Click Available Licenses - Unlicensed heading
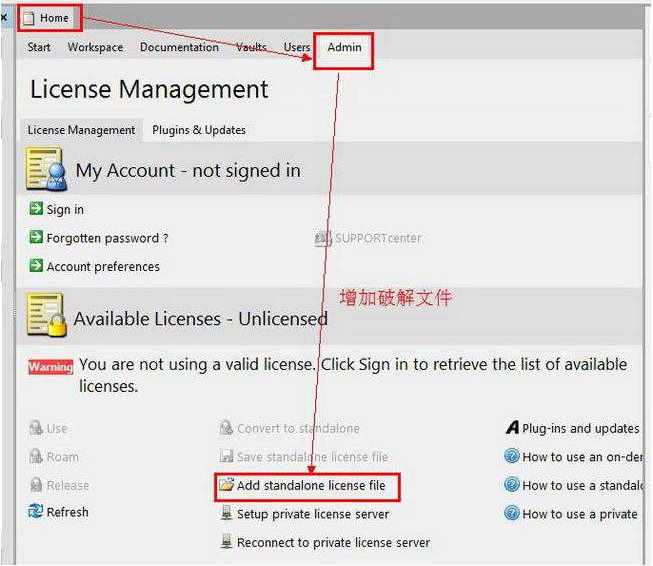The width and height of the screenshot is (653, 566). (x=200, y=319)
